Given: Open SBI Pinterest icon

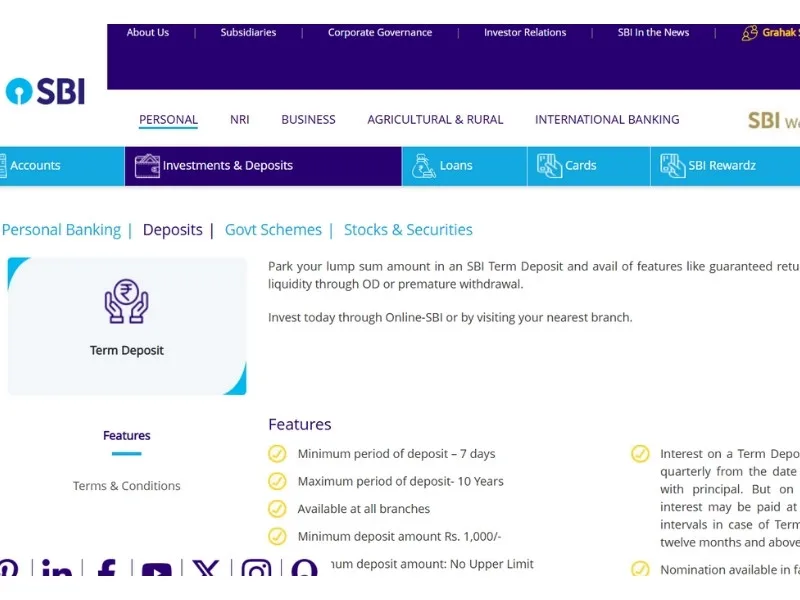Looking at the screenshot, I should [x=9, y=568].
